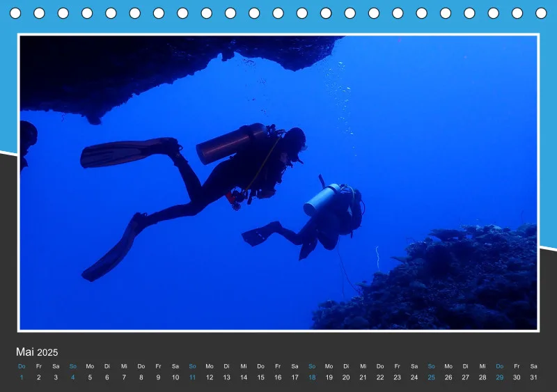Click the 'Mo' weekday label above day 12
The height and width of the screenshot is (392, 557).
[x=210, y=366]
